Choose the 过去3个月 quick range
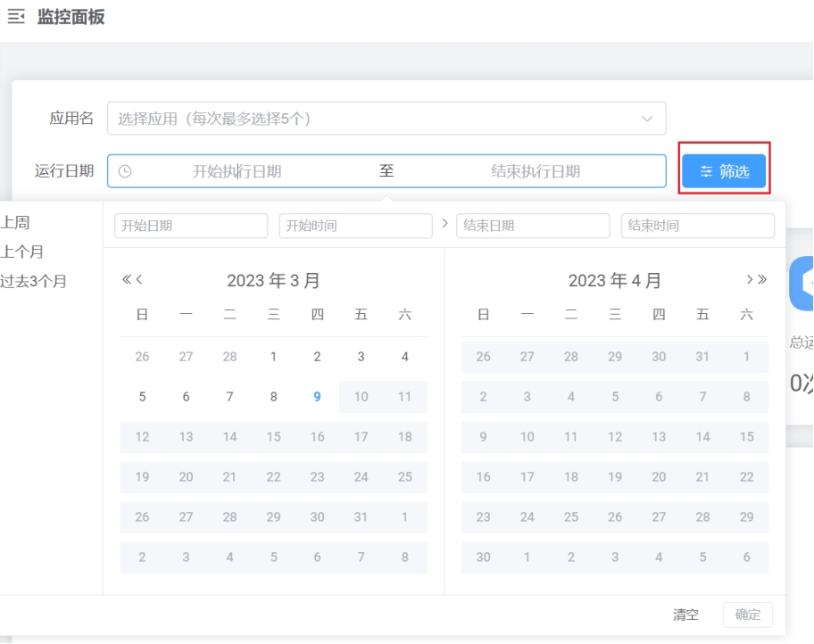 33,282
